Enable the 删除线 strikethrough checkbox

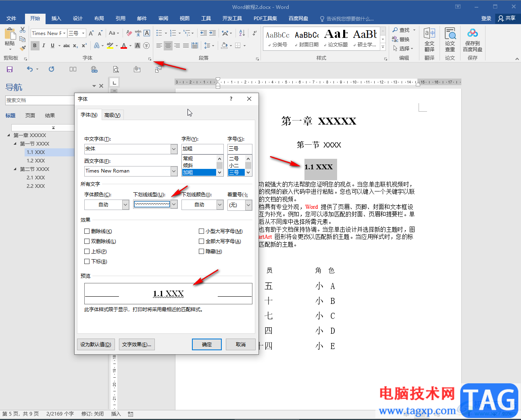pyautogui.click(x=87, y=231)
